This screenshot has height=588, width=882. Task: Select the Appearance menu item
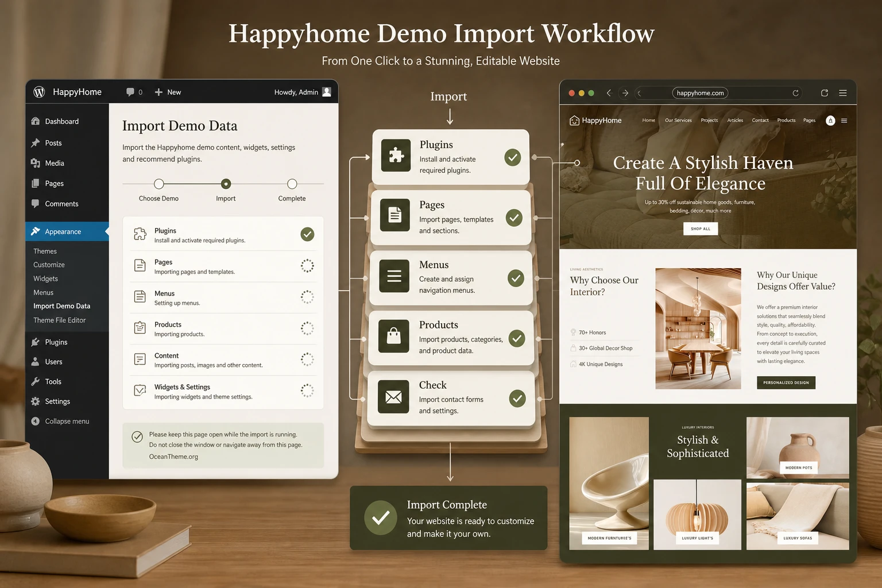pos(67,231)
